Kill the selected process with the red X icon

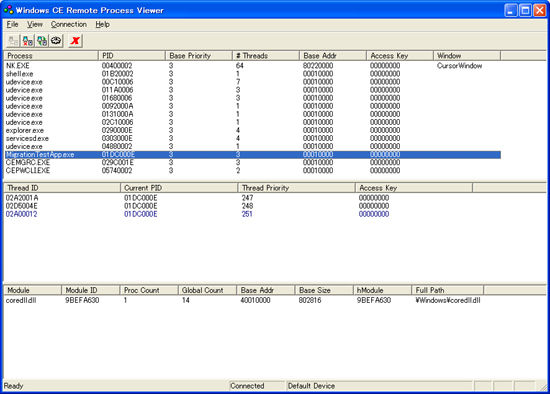pyautogui.click(x=75, y=41)
